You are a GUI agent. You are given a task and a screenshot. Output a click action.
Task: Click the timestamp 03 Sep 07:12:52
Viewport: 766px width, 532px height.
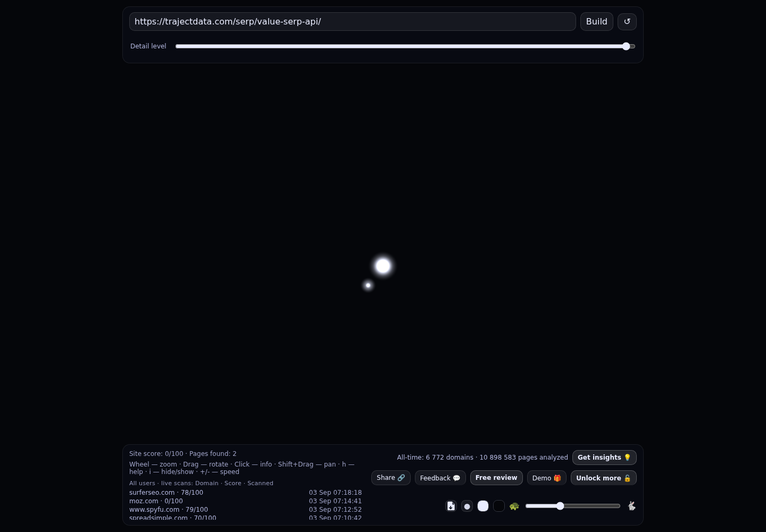click(x=335, y=510)
